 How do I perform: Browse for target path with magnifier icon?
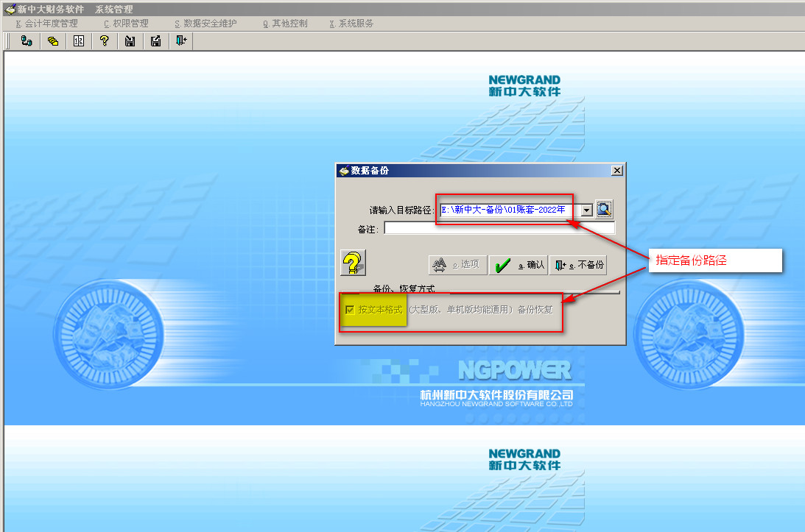click(x=605, y=210)
